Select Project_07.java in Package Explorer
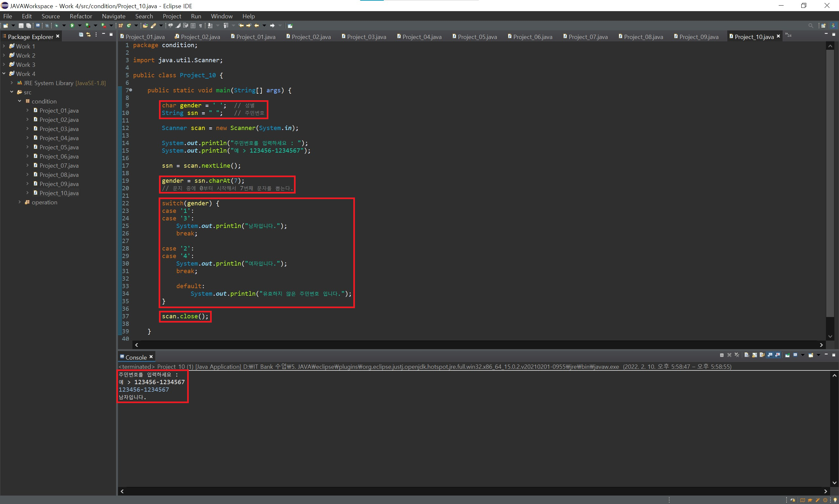Screen dimensions: 839x504 pyautogui.click(x=59, y=165)
